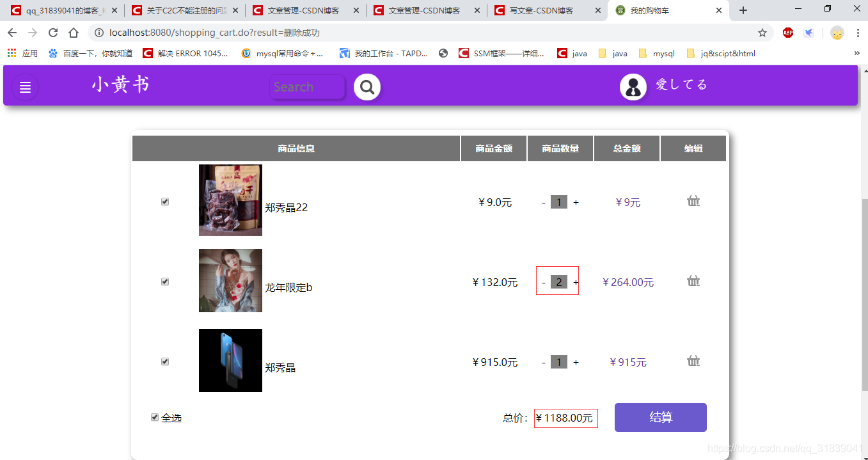Close the 写文章-CSDN博客 tab
This screenshot has width=868, height=460.
tap(599, 10)
